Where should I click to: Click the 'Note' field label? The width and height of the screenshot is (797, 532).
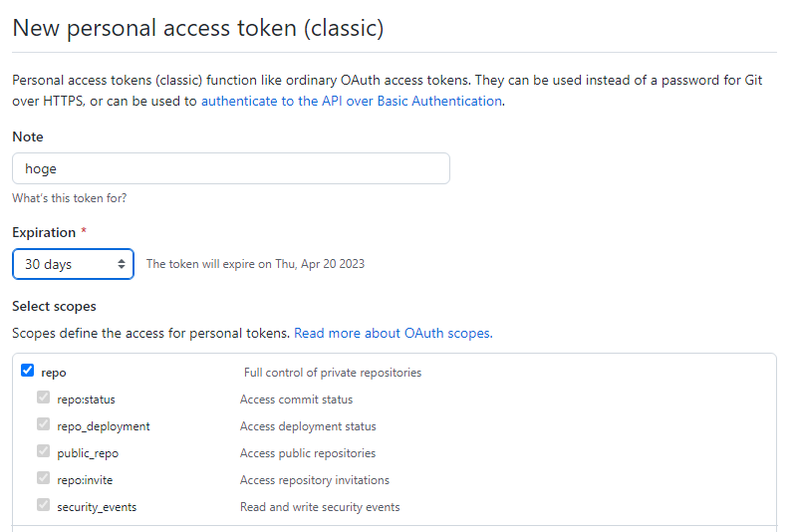tap(28, 136)
